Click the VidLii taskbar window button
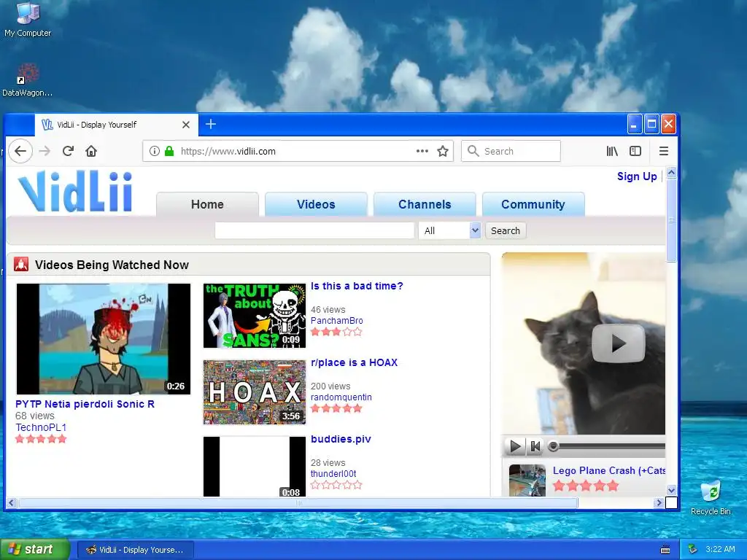The height and width of the screenshot is (560, 747). (135, 550)
